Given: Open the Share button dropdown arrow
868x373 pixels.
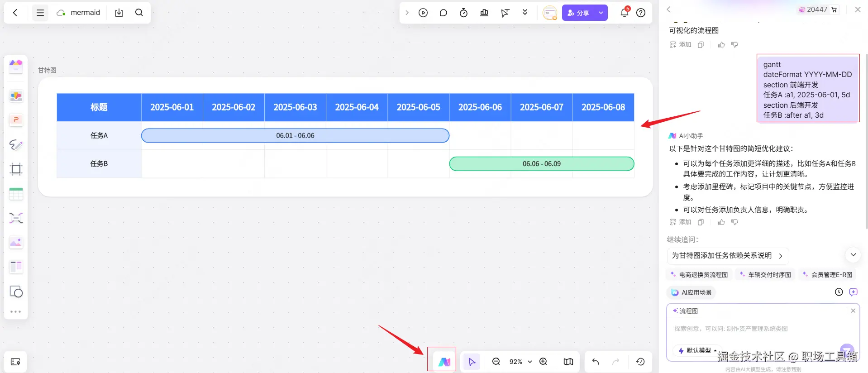Looking at the screenshot, I should pos(601,13).
